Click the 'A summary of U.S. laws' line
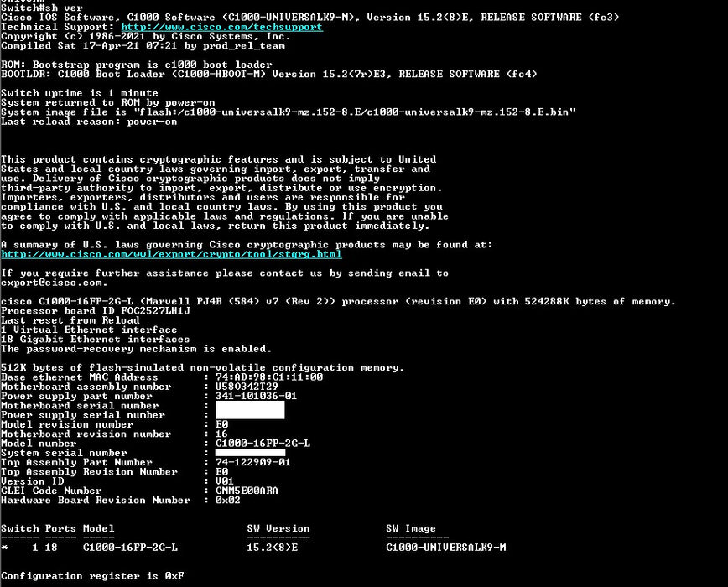728x587 pixels. point(247,245)
